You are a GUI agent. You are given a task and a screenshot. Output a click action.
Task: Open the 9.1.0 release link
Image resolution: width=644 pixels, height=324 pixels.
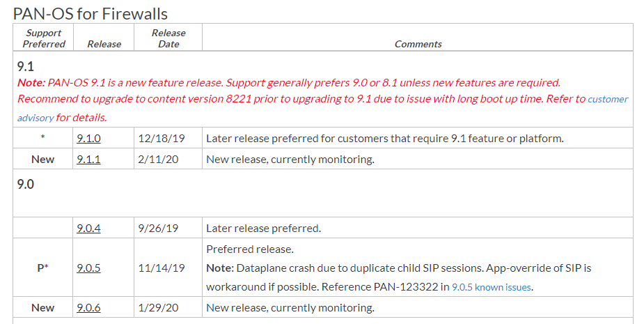[x=88, y=138]
